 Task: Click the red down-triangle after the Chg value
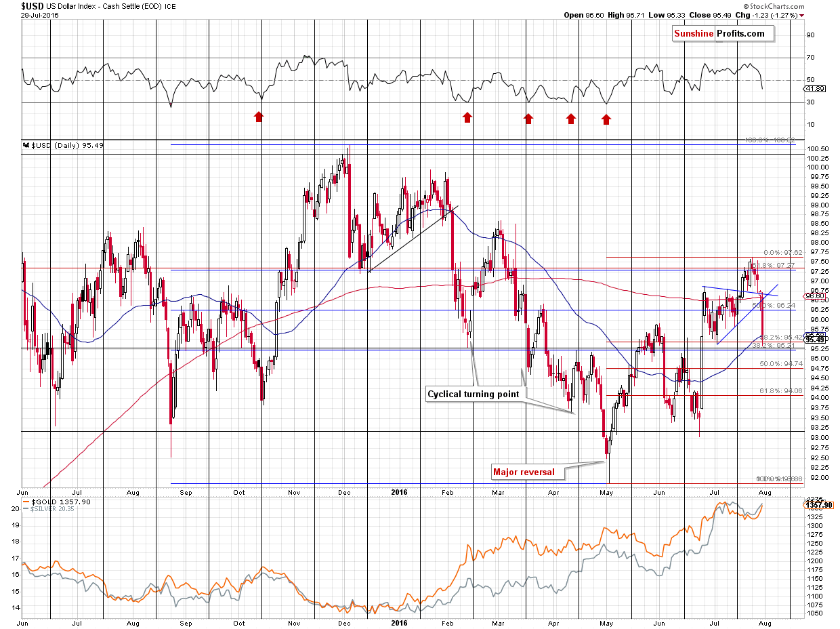[x=802, y=15]
